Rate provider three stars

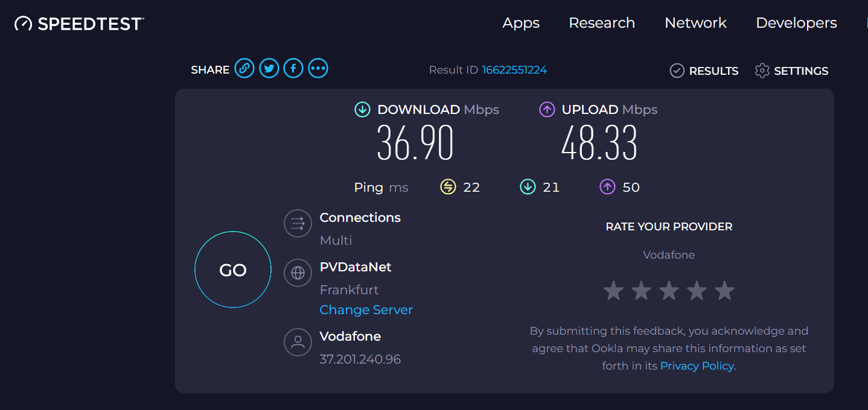(x=669, y=291)
